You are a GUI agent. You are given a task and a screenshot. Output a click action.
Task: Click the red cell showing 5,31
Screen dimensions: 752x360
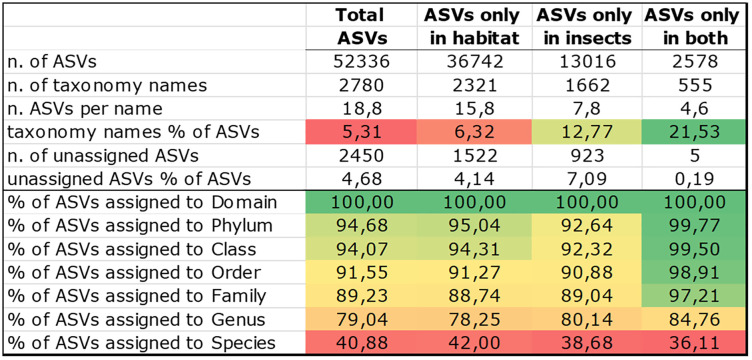[x=360, y=131]
